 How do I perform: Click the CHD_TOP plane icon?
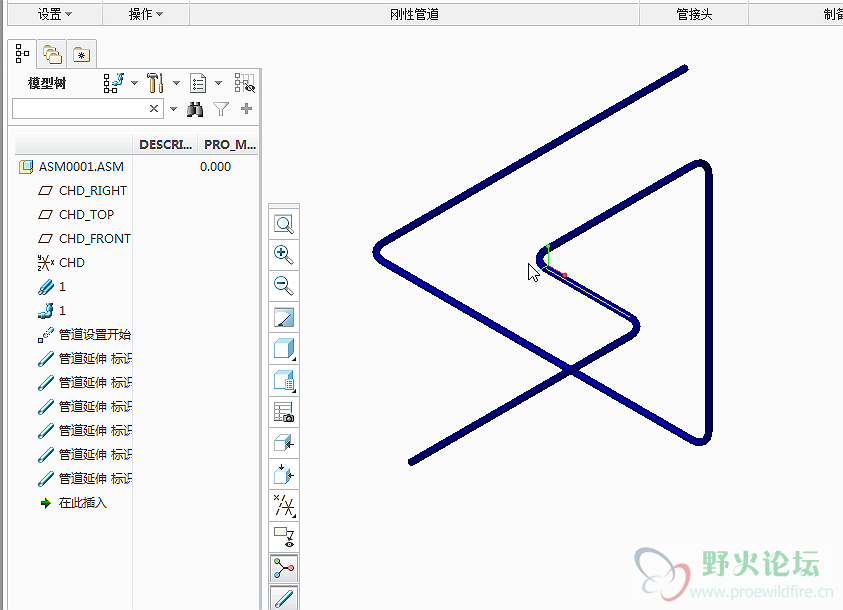pos(46,214)
